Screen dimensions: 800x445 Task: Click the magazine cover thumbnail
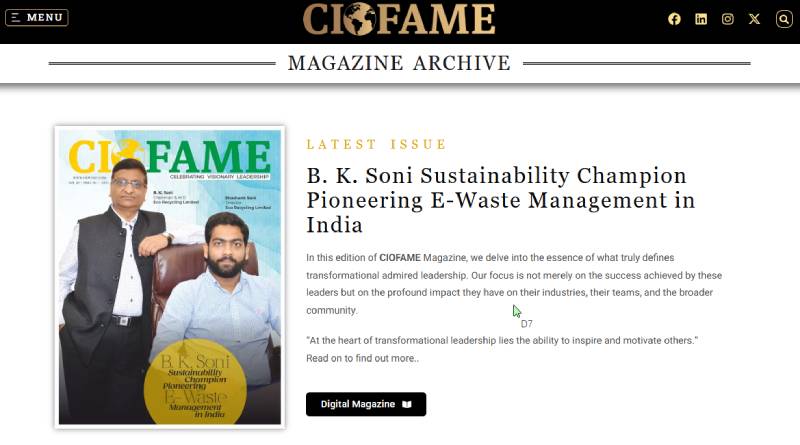[169, 276]
